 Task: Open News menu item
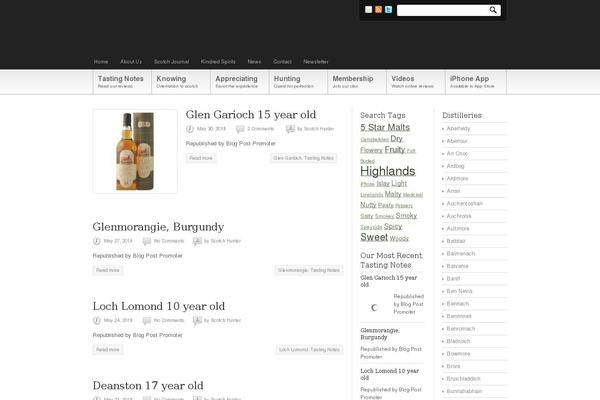(x=254, y=62)
